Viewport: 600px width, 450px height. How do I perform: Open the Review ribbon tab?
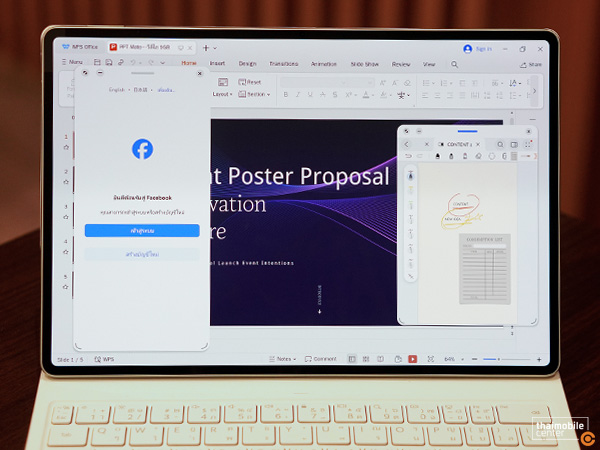click(401, 64)
